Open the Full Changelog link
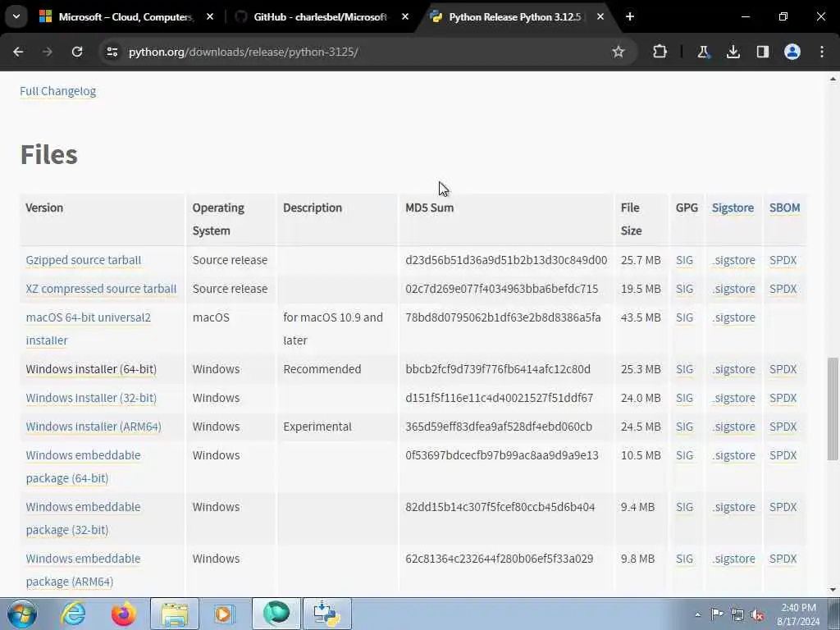 [x=58, y=91]
